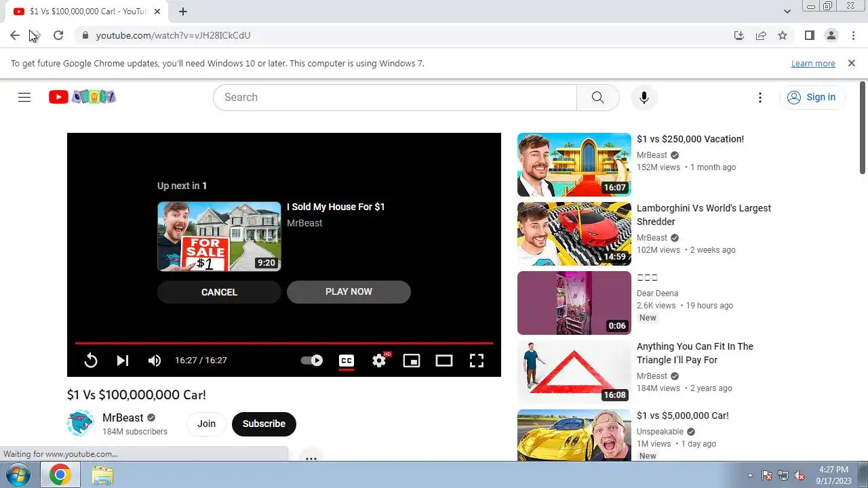Go back with the browser back arrow
868x488 pixels.
pyautogui.click(x=15, y=35)
